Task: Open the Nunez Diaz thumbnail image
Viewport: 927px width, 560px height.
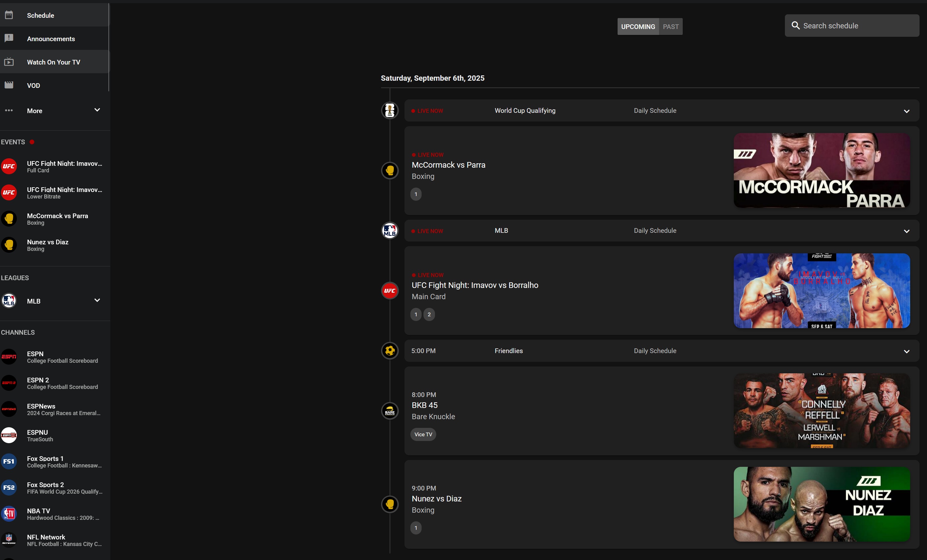Action: coord(822,504)
